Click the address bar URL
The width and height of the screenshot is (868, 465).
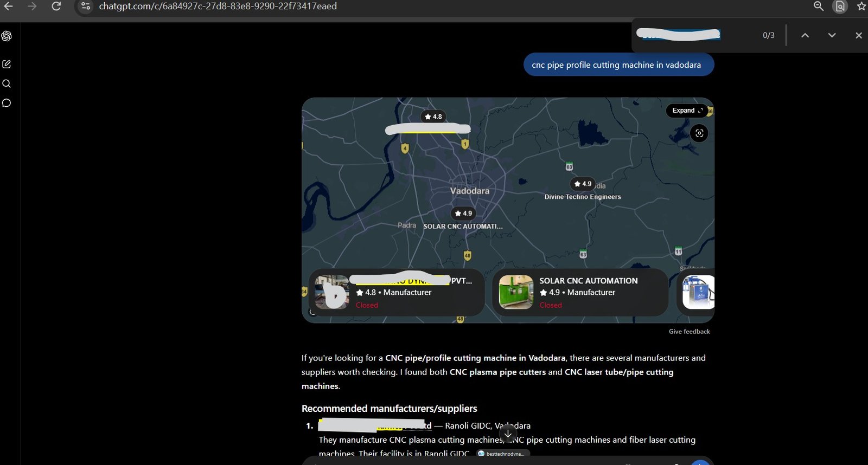pos(218,7)
